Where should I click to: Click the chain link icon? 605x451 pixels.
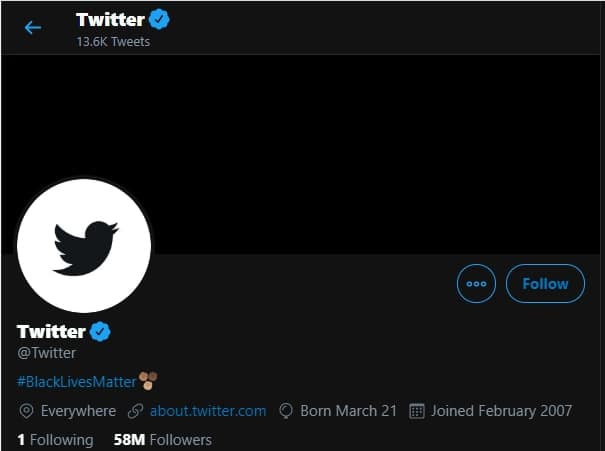coord(135,411)
